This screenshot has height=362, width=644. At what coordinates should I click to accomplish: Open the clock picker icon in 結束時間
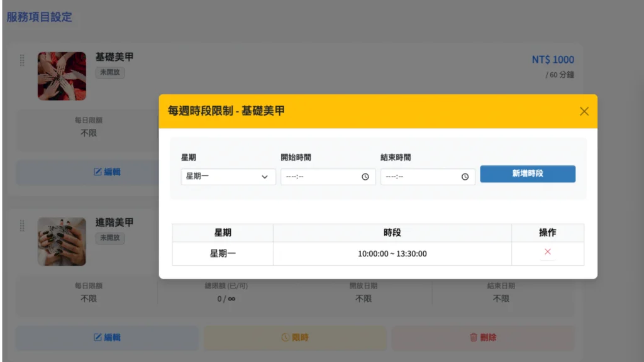coord(465,177)
